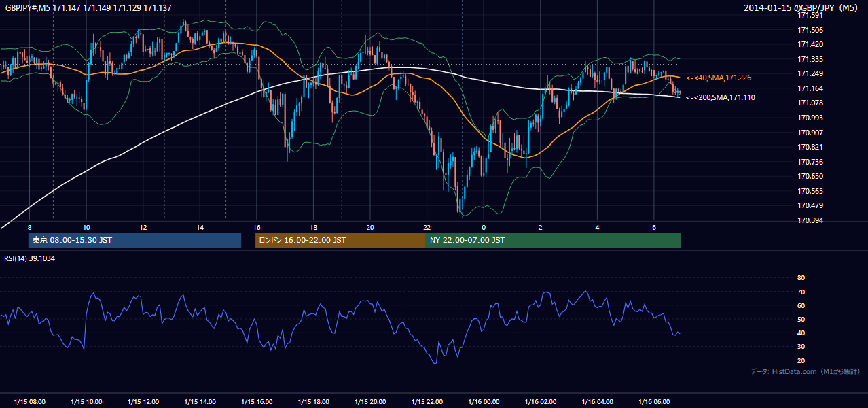Click hour tick 8 under price chart

pyautogui.click(x=29, y=227)
